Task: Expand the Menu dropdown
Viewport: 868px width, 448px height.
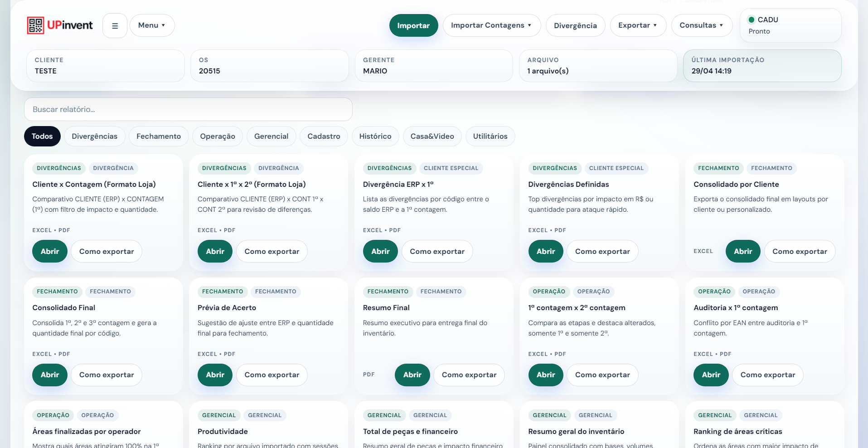Action: point(152,25)
